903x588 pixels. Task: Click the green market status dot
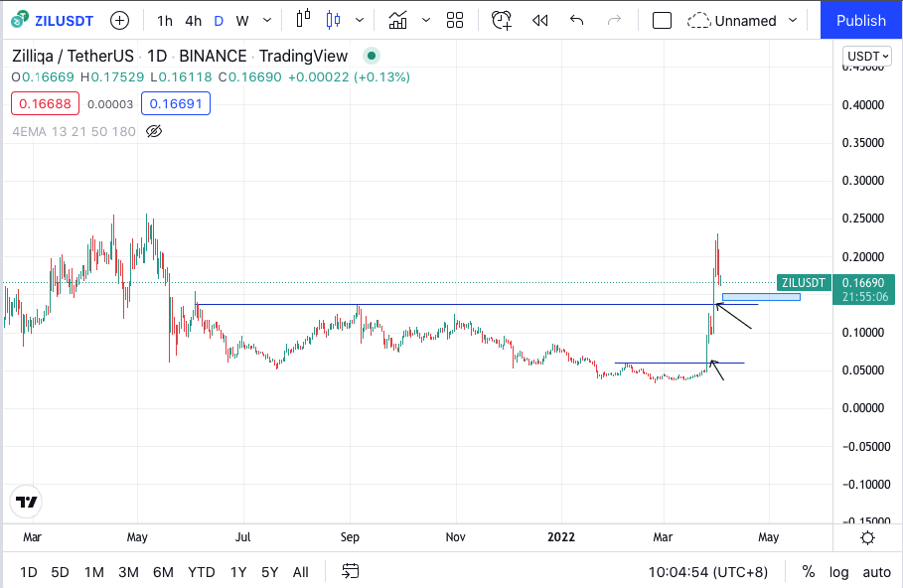click(x=372, y=56)
